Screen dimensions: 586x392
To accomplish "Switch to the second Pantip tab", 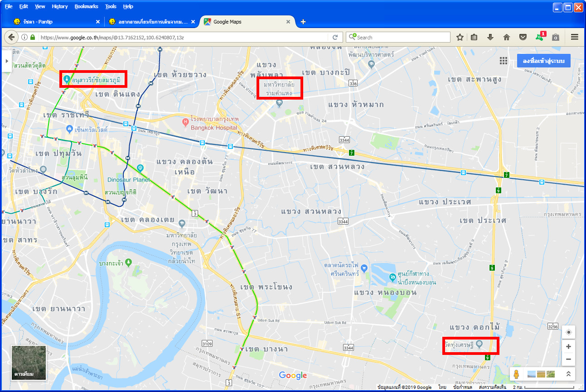I will click(152, 22).
